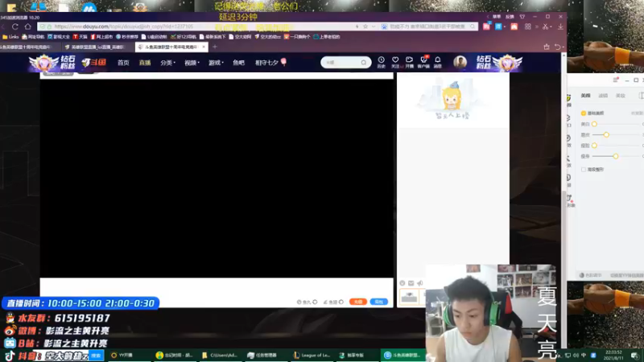Select the 美颜 tab in beauty panel
The image size is (644, 362).
coord(586,96)
